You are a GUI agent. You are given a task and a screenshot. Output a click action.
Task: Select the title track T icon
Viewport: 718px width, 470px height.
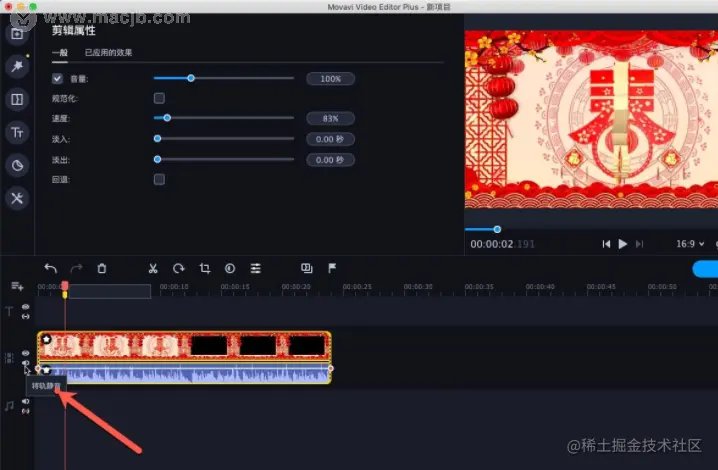[x=9, y=312]
